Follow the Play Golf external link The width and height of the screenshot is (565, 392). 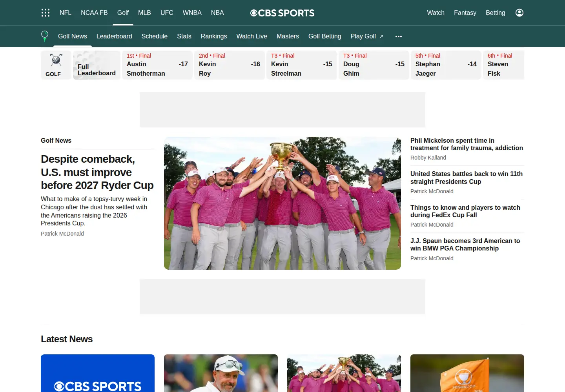(x=367, y=36)
